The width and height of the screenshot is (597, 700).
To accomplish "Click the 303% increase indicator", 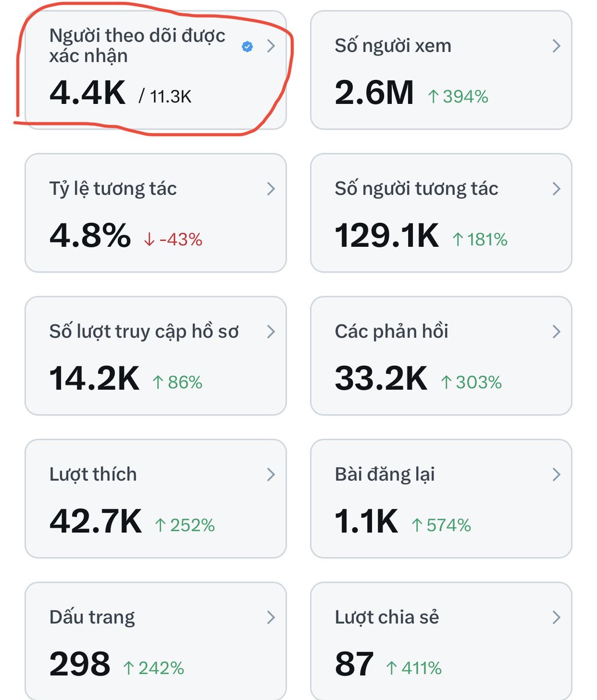I will click(471, 382).
